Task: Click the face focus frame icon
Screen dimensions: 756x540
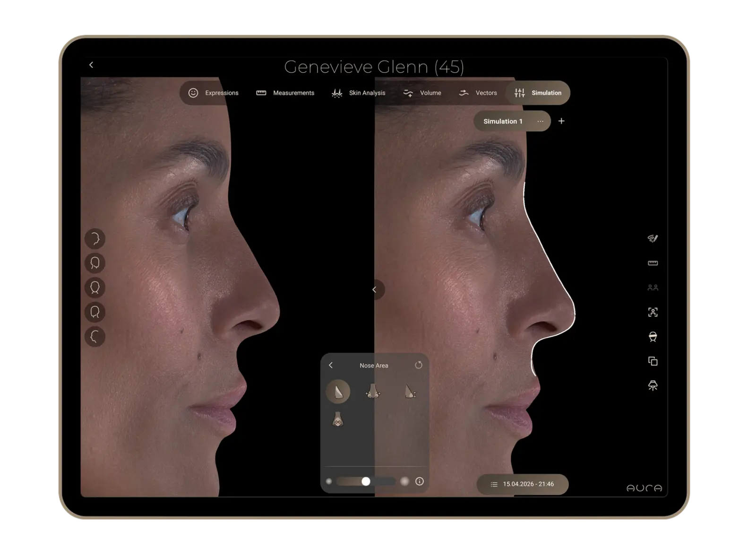Action: [x=653, y=312]
